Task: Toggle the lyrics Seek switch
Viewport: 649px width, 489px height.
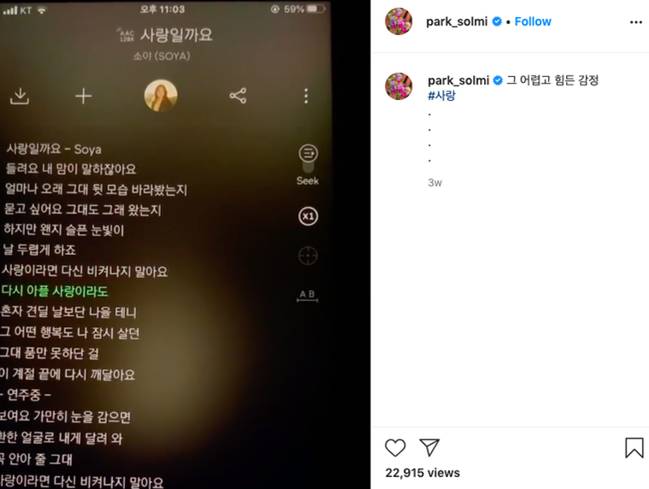Action: point(308,164)
